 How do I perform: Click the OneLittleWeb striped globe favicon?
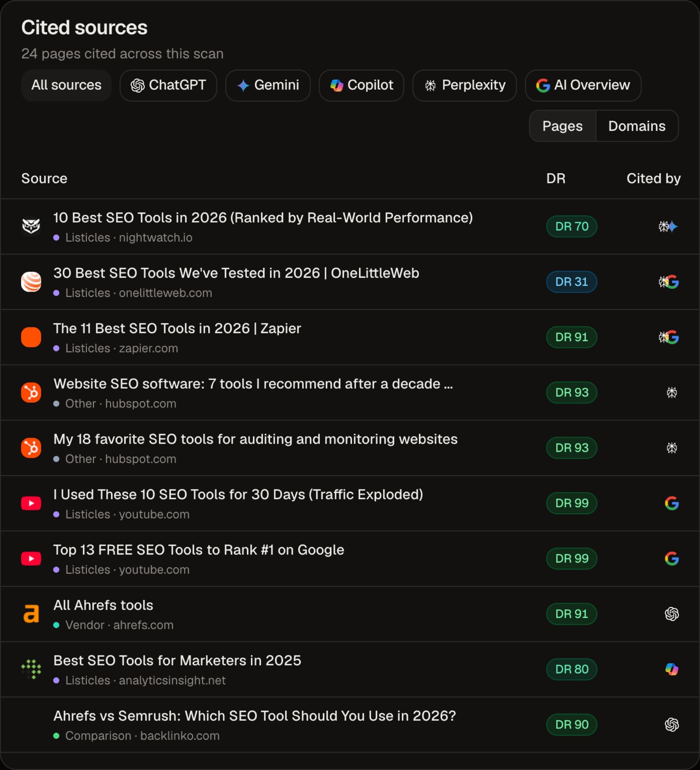(x=31, y=282)
